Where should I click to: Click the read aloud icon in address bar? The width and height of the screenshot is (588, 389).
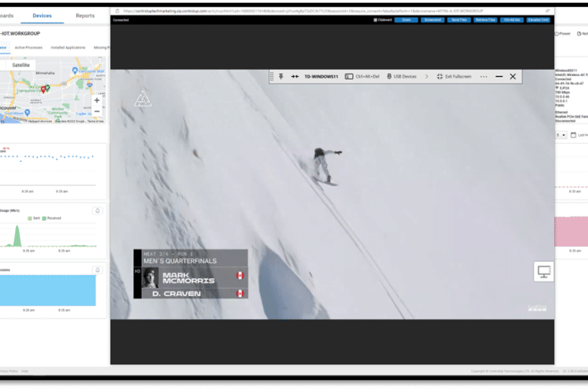click(x=547, y=11)
